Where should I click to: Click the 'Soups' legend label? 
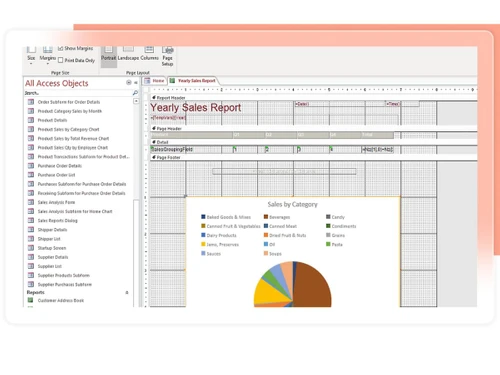[x=275, y=254]
